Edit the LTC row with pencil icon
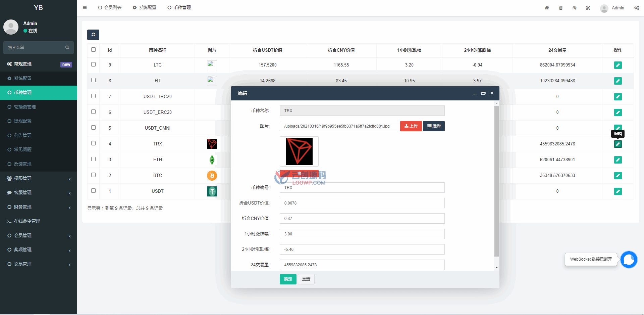The height and width of the screenshot is (315, 644). [x=618, y=65]
